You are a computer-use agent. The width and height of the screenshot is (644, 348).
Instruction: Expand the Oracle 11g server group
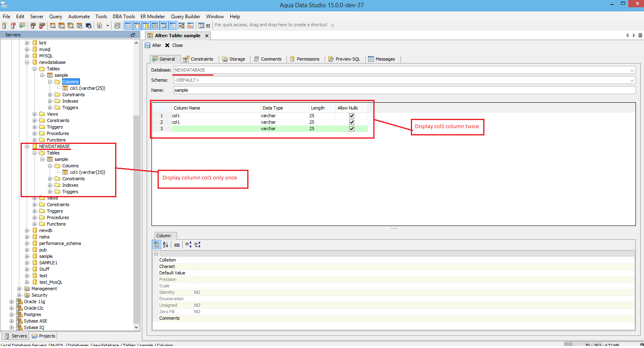[x=12, y=302]
